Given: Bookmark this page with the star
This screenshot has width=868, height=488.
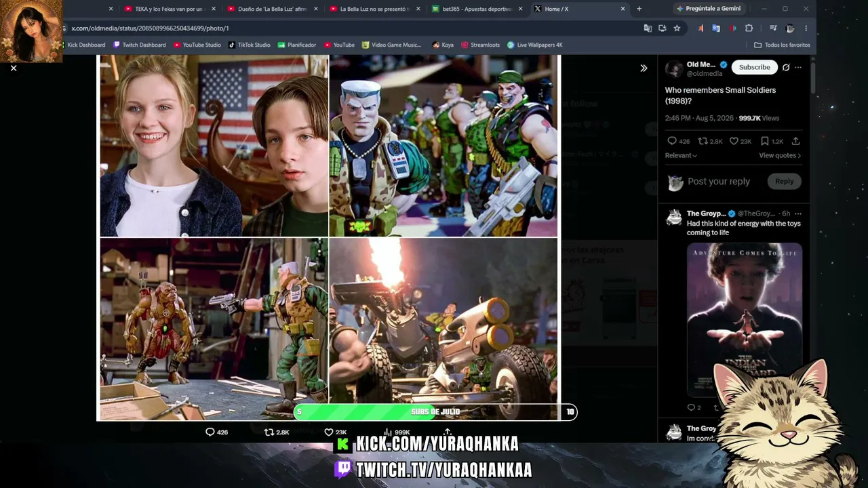Looking at the screenshot, I should click(x=677, y=28).
